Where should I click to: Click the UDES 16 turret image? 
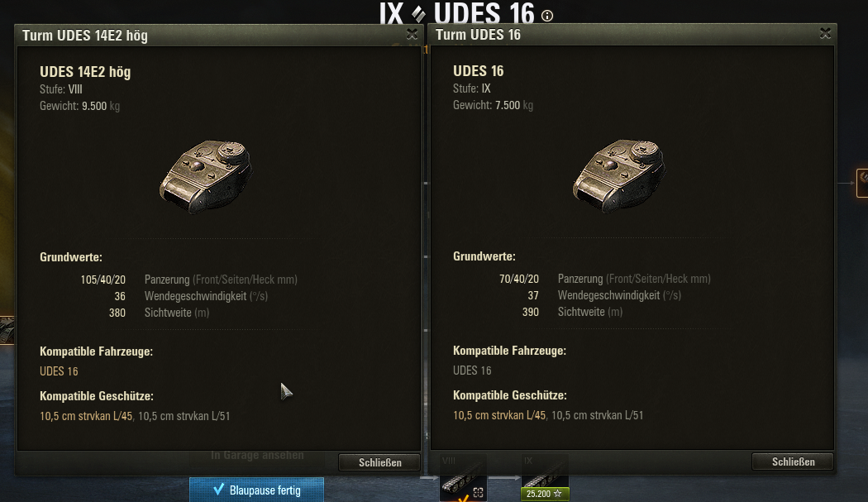(619, 175)
